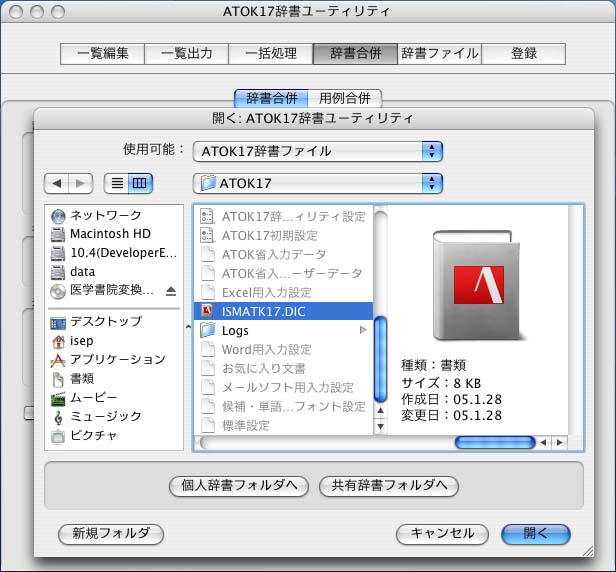Click the horizontal scroll right arrow
This screenshot has width=616, height=572.
tap(560, 442)
